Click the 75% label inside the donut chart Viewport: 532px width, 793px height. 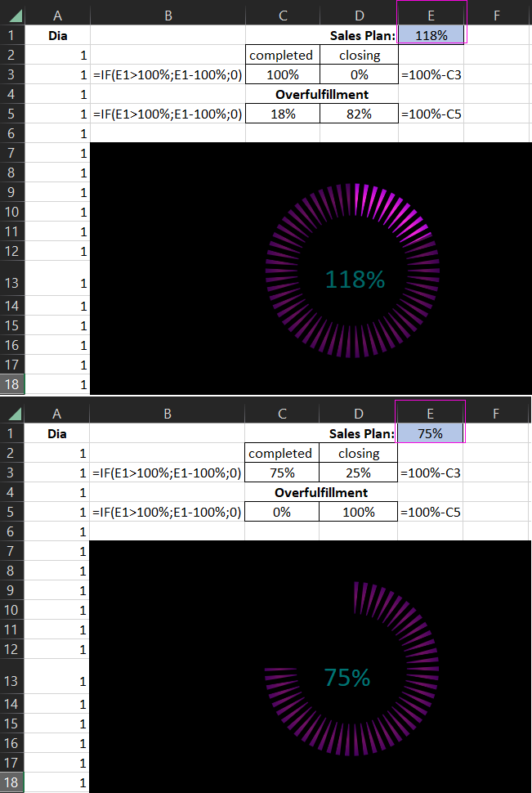[x=347, y=678]
